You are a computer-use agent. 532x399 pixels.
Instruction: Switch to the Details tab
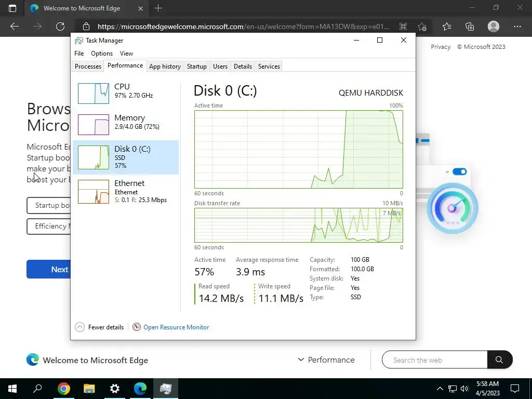click(243, 66)
